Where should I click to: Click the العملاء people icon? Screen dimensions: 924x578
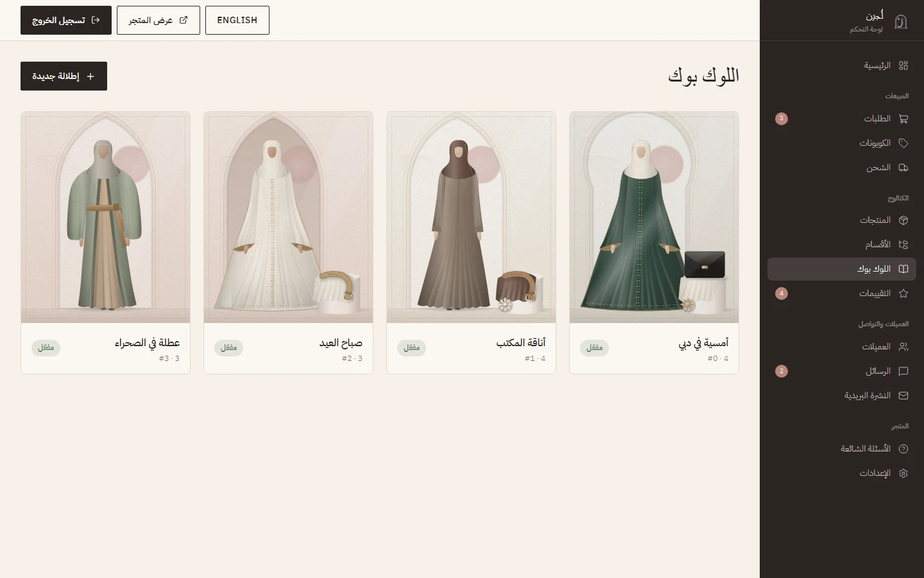pos(903,347)
